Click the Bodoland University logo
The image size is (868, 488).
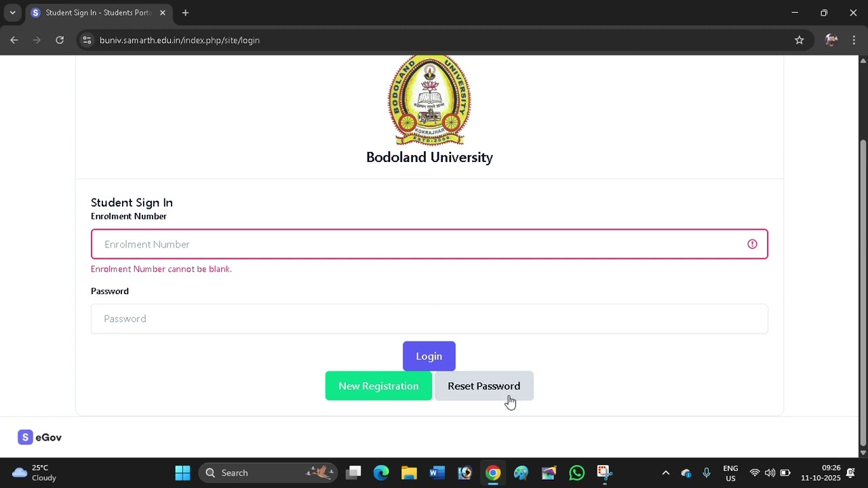click(429, 100)
